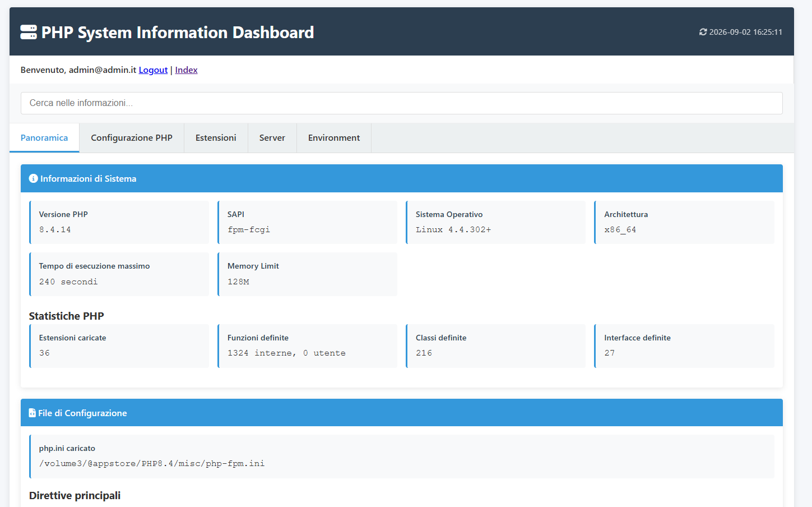Click the Statistiche PHP heading
The image size is (812, 507).
pos(67,316)
